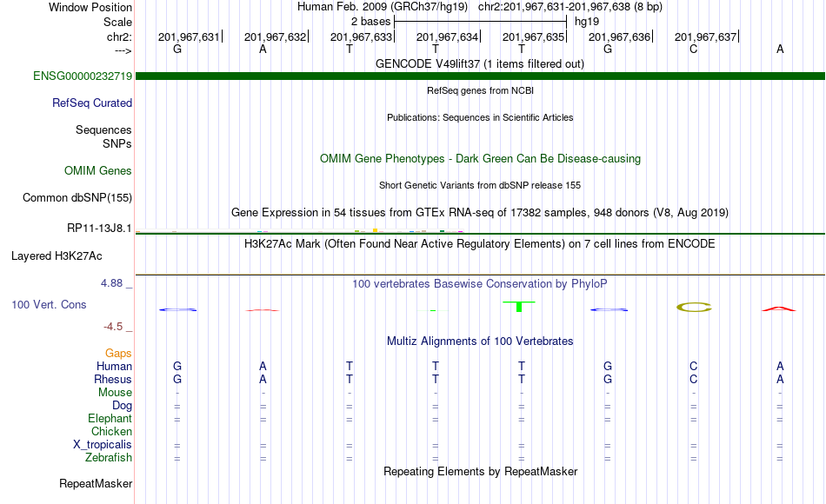Click the OMIM Genes track label
This screenshot has height=504, width=826.
point(98,170)
